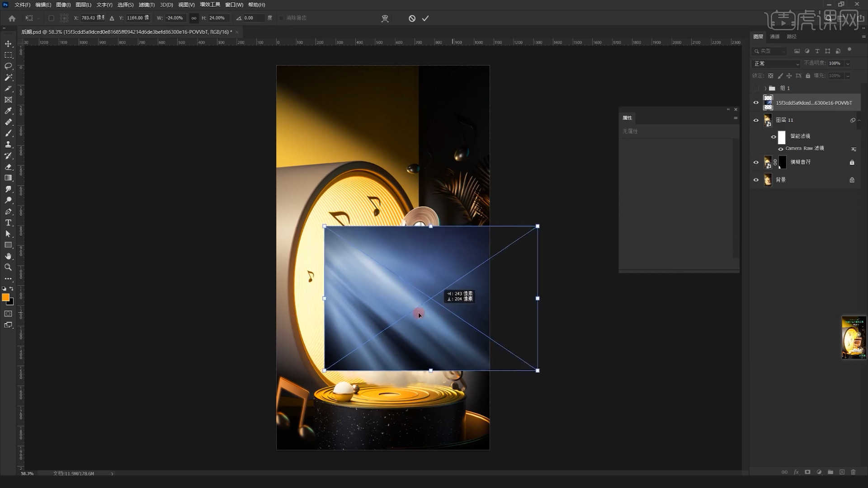Select the Eyedropper tool

(8, 111)
